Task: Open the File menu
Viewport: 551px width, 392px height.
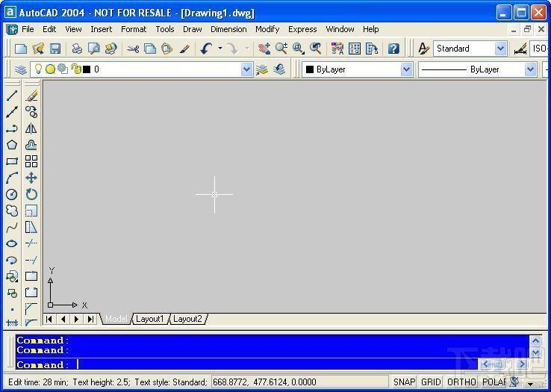Action: tap(28, 29)
